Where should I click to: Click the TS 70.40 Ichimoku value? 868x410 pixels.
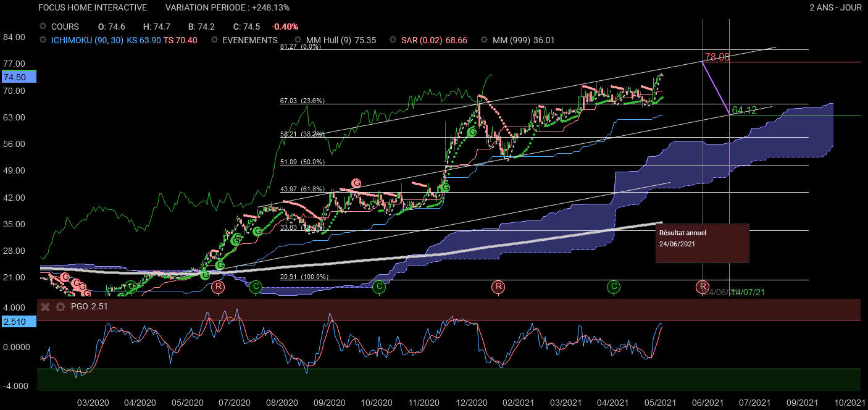pos(181,40)
